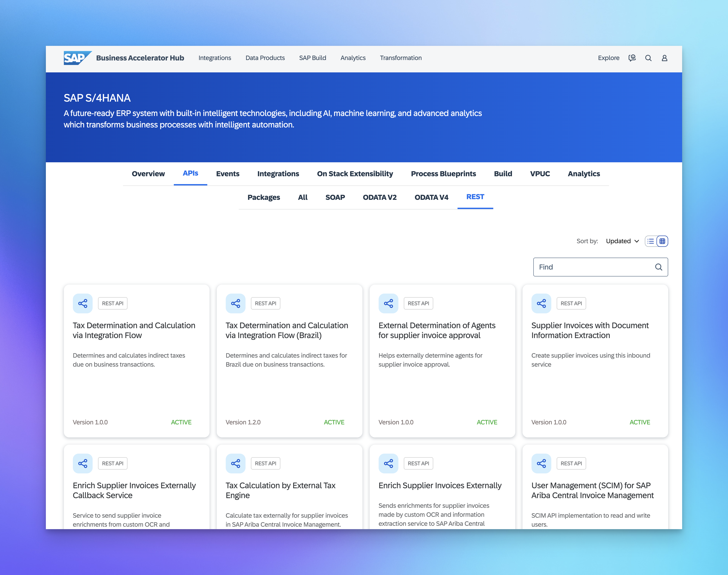The image size is (728, 575).
Task: Click the header search magnifier icon
Action: tap(648, 58)
